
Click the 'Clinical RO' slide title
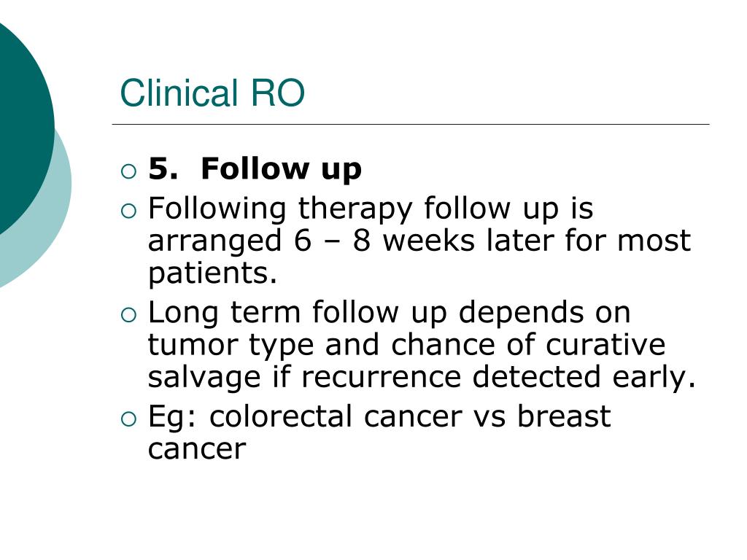[x=212, y=93]
